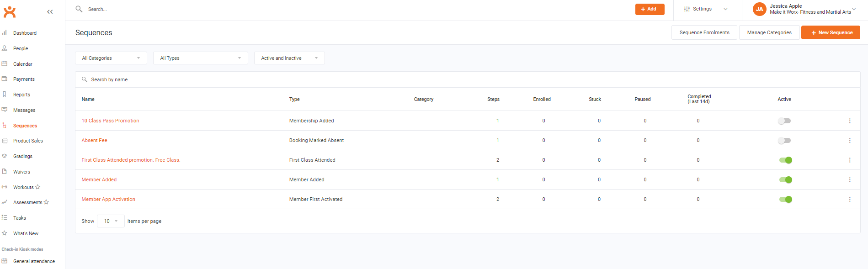This screenshot has height=269, width=868.
Task: Click the JA user avatar
Action: (x=759, y=9)
